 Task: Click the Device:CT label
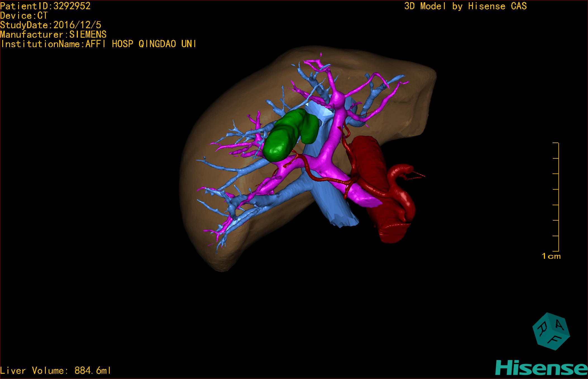24,15
